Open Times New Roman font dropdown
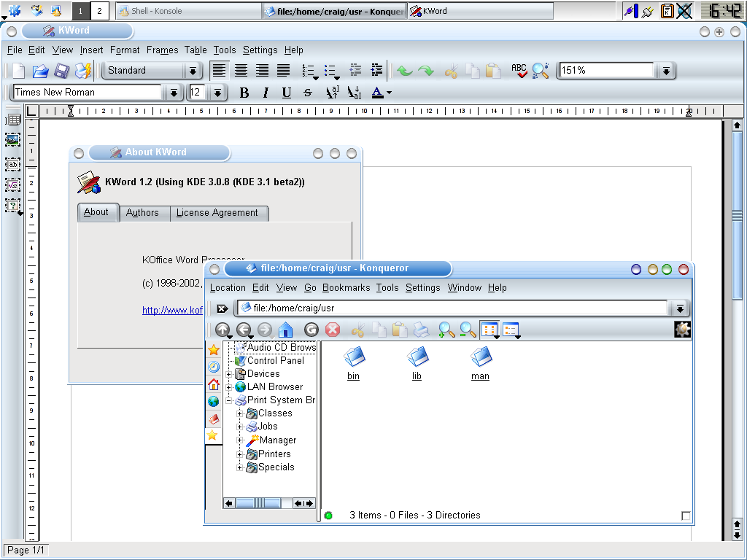The height and width of the screenshot is (560, 747). pos(174,93)
